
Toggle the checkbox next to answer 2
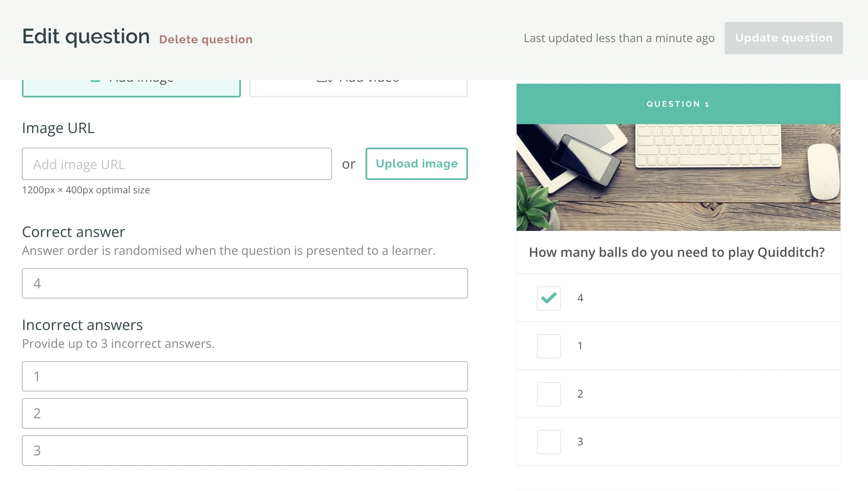pyautogui.click(x=549, y=394)
